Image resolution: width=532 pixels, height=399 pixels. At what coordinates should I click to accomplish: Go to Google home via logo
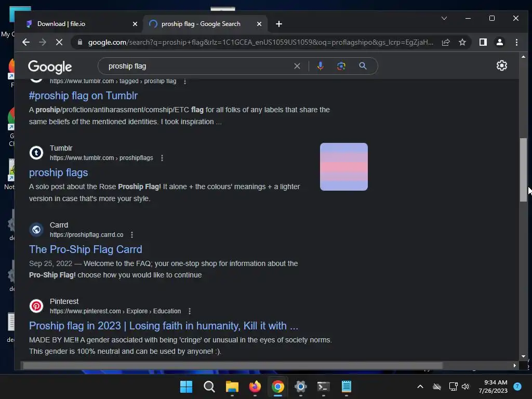tap(50, 67)
